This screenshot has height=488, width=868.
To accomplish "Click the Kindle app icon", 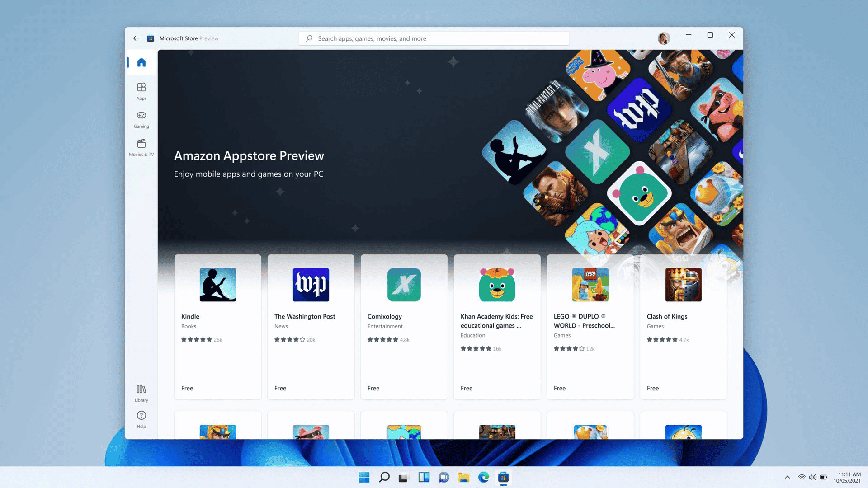I will pos(217,285).
